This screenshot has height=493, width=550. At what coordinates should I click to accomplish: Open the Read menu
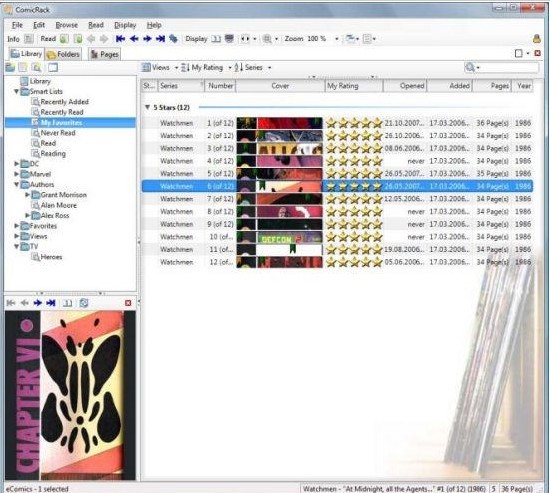coord(96,25)
